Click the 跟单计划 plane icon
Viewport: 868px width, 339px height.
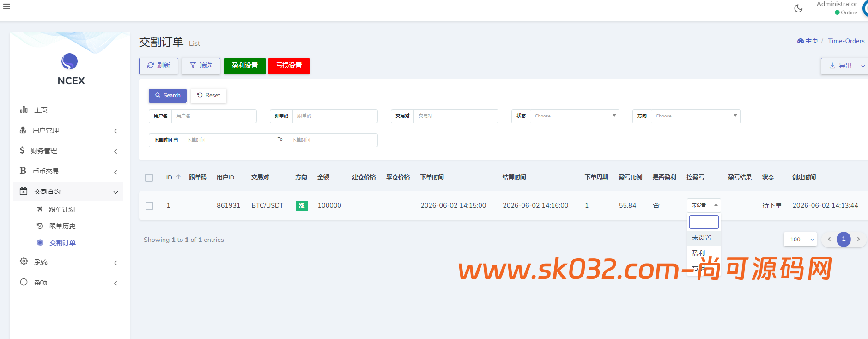(x=40, y=209)
